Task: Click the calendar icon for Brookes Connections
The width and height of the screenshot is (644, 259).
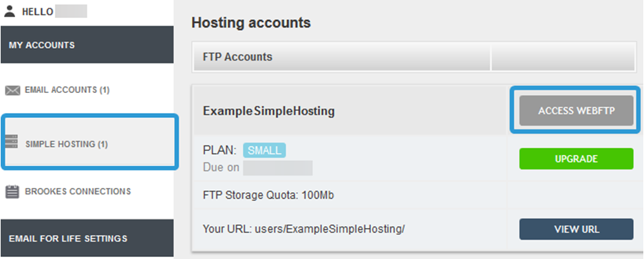Action: [12, 191]
